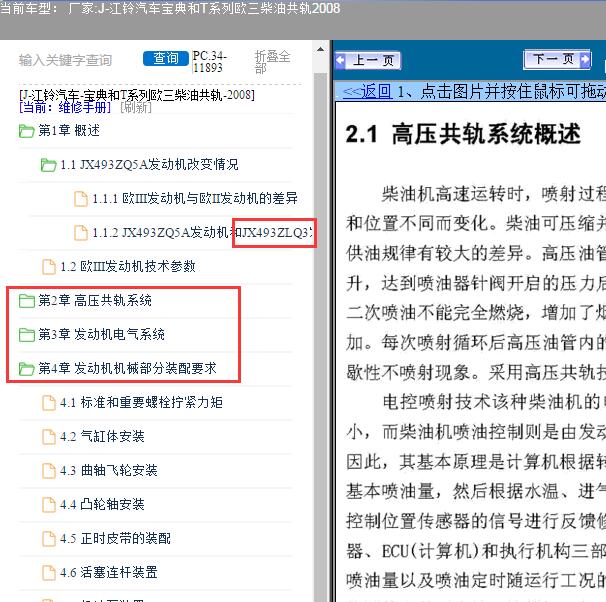Select 第4章 发动机机械部分装配要求 chapter
This screenshot has height=602, width=606.
[x=128, y=368]
